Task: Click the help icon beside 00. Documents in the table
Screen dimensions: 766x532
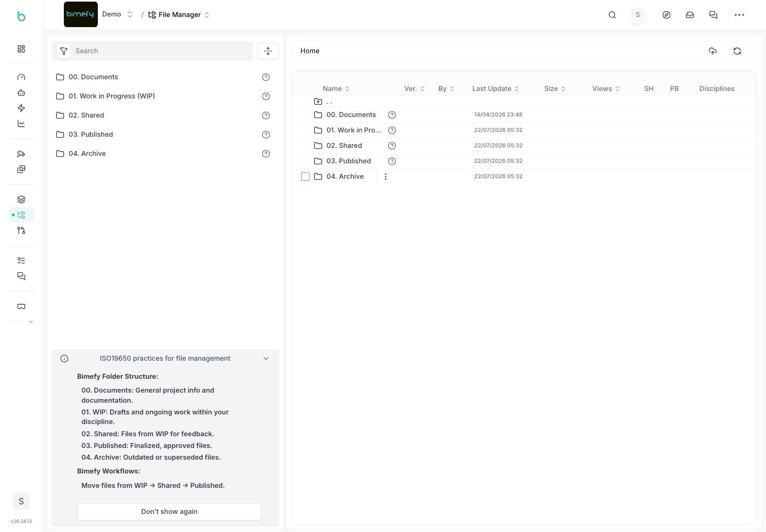Action: pos(392,115)
